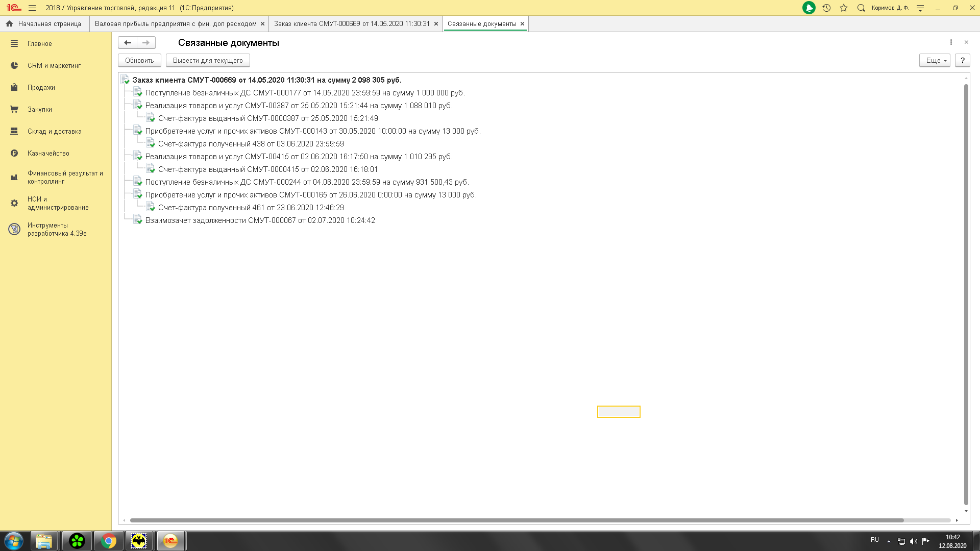Click the Продажи shopping bag icon

(x=14, y=87)
